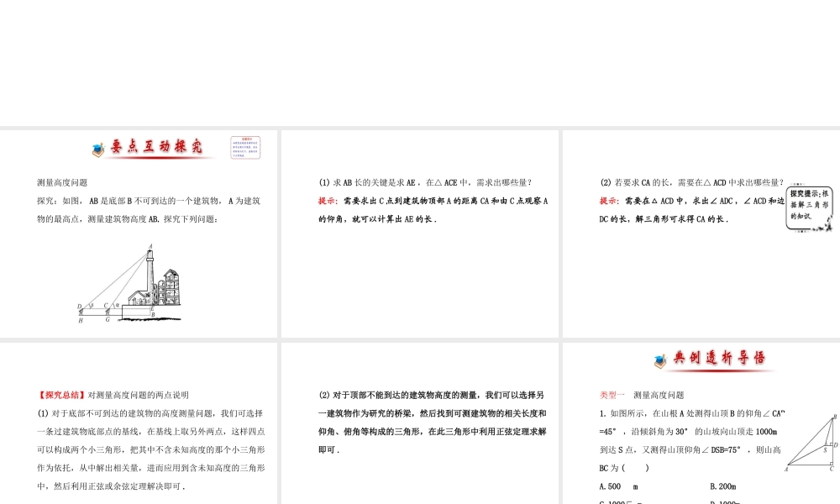Click the red 提示 label on question (1)
This screenshot has width=840, height=504.
pos(326,201)
